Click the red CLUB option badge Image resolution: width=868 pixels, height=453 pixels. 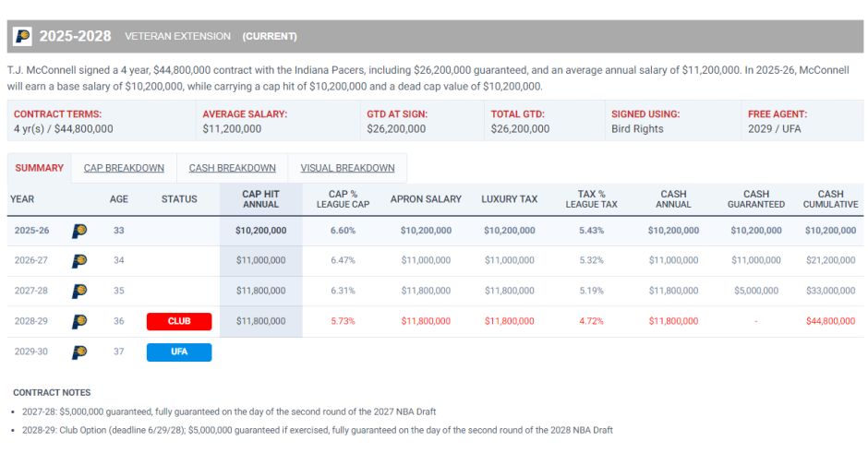[179, 321]
